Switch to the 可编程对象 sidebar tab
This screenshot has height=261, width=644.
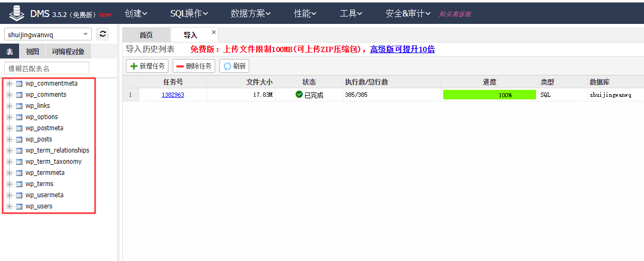point(68,52)
